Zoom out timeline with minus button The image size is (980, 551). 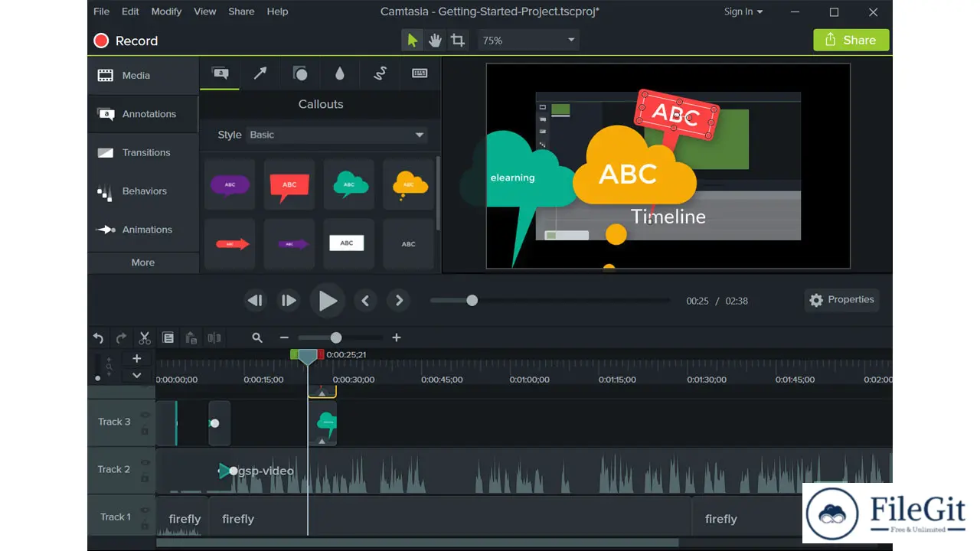284,337
